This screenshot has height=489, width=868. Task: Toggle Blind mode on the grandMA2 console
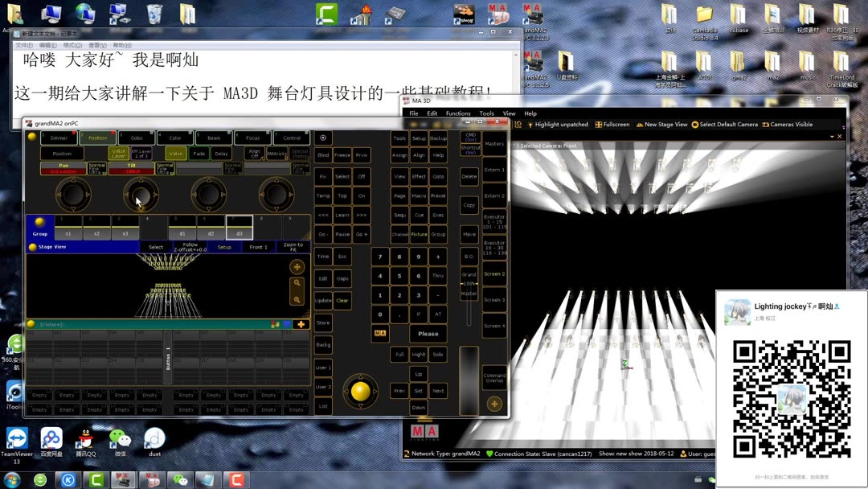tap(323, 155)
